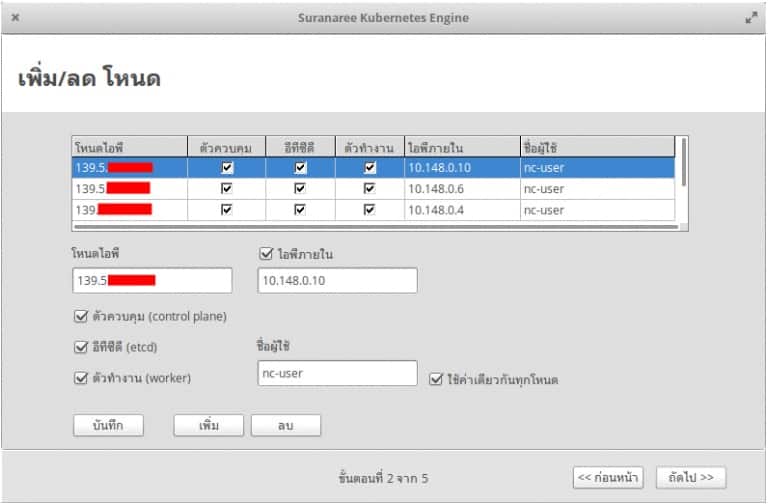
Task: Proceed with ถัดไป >> button
Action: (691, 477)
